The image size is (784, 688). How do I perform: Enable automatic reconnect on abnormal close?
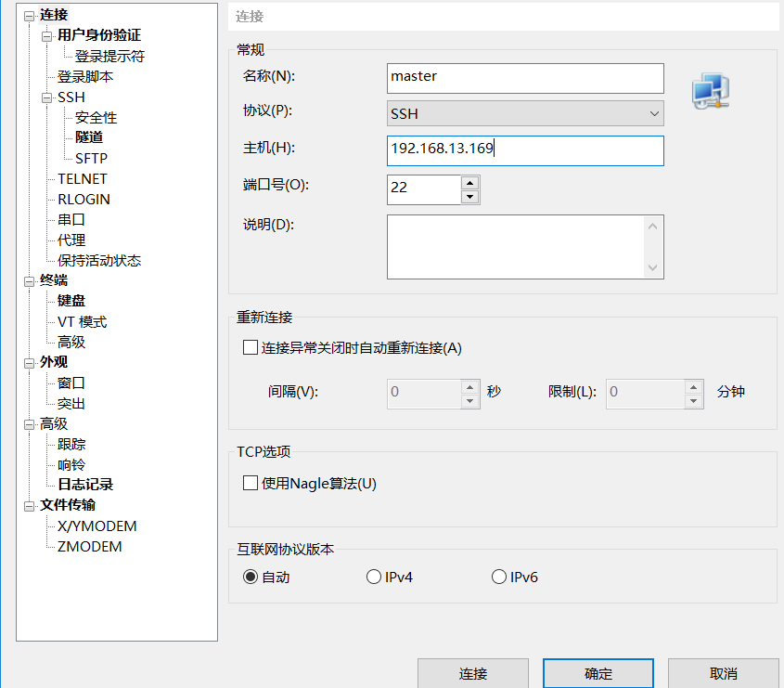pos(251,346)
